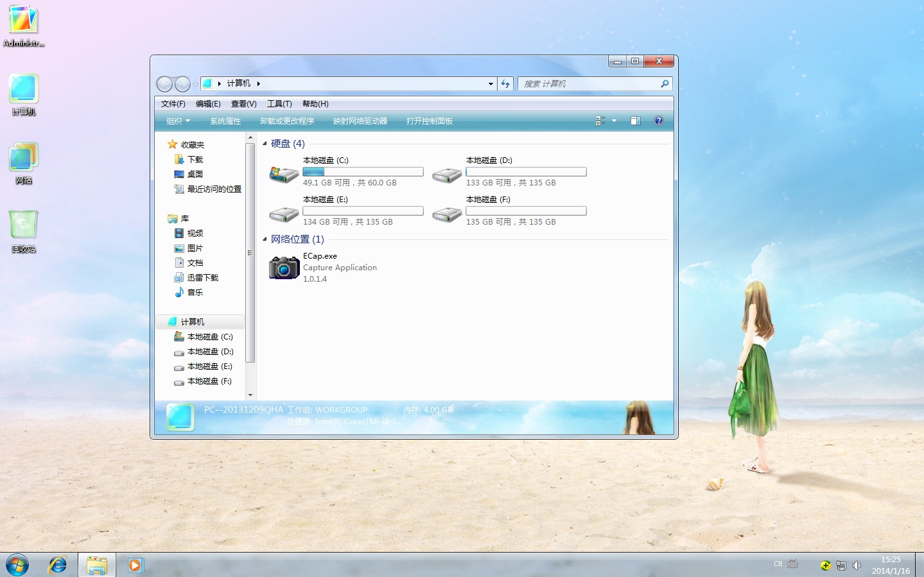Select 下载 in favorites
Screen dimensions: 924x577
point(189,159)
